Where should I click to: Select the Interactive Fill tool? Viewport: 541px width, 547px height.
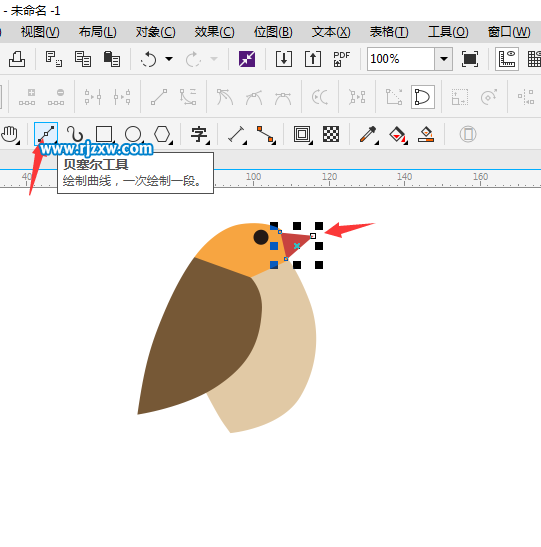click(x=398, y=134)
